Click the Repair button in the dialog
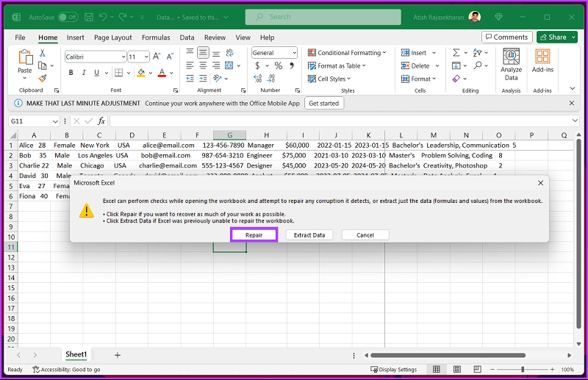The height and width of the screenshot is (380, 588). click(x=254, y=234)
